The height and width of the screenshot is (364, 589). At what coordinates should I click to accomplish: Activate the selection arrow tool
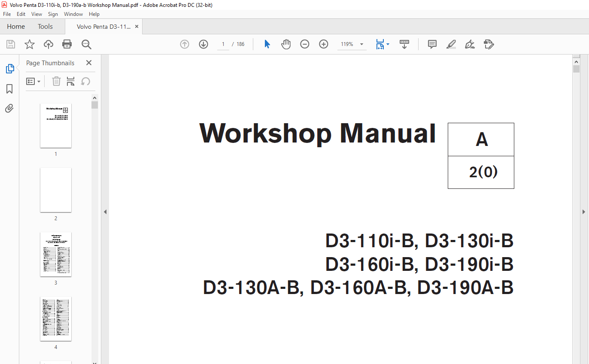point(267,44)
